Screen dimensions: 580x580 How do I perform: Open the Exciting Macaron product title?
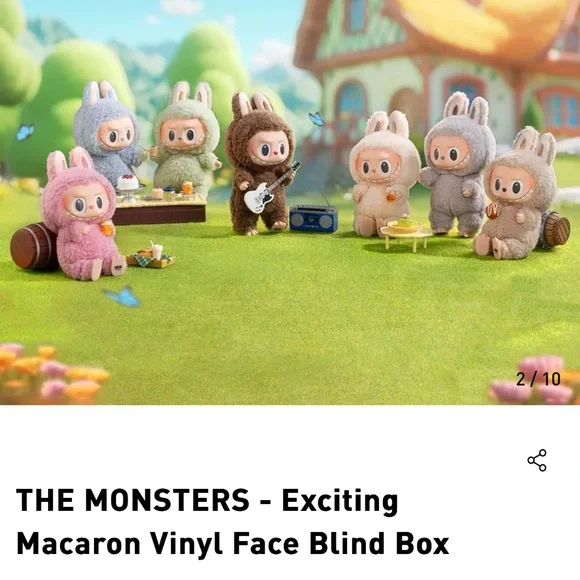(x=232, y=522)
